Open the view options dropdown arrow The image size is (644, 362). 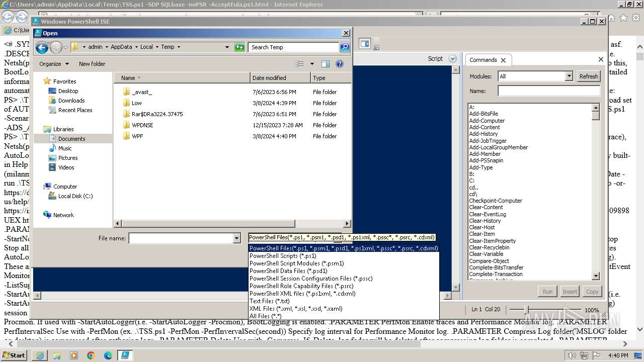(312, 64)
